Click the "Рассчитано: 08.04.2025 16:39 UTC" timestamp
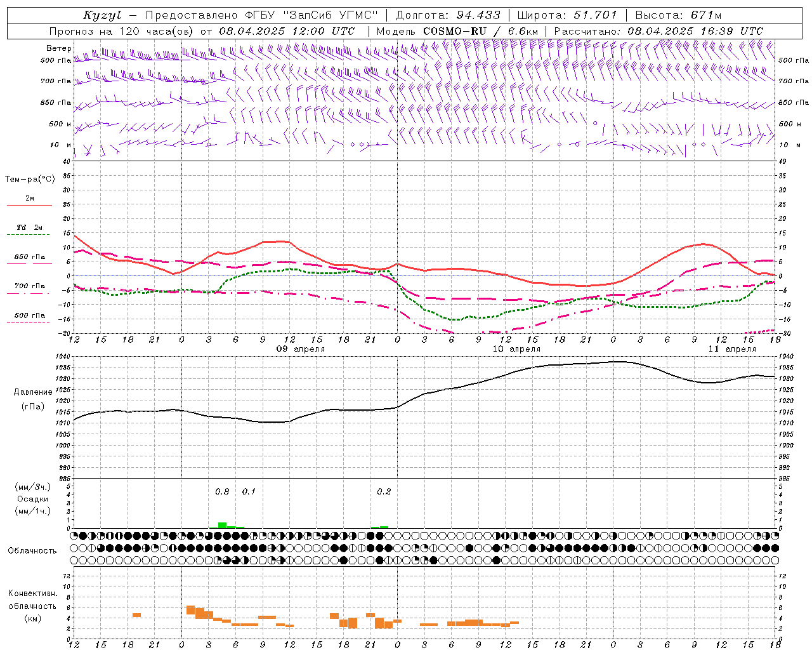The image size is (812, 650). click(658, 31)
